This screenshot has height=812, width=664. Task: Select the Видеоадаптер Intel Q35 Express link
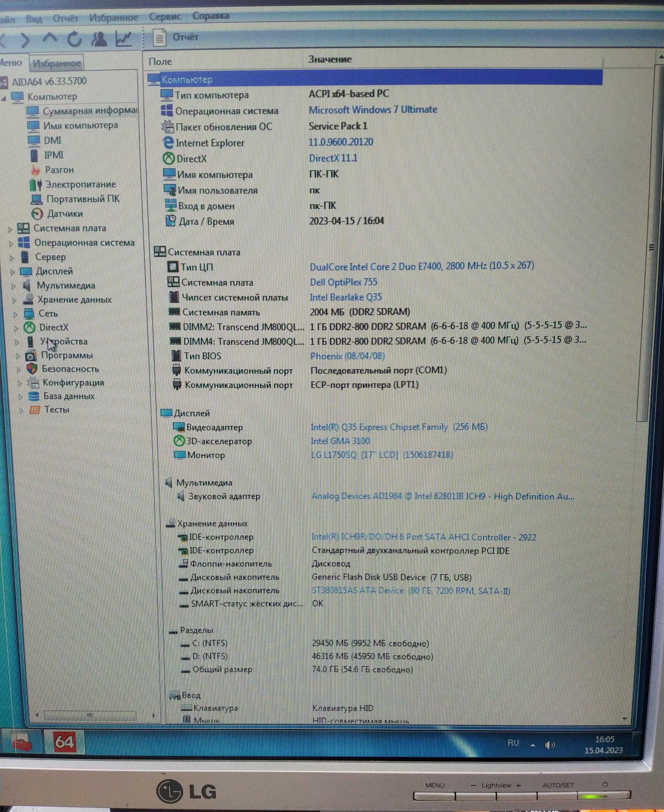[399, 427]
